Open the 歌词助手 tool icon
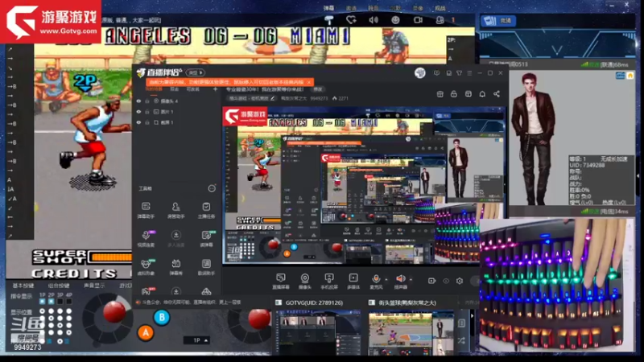 (206, 266)
